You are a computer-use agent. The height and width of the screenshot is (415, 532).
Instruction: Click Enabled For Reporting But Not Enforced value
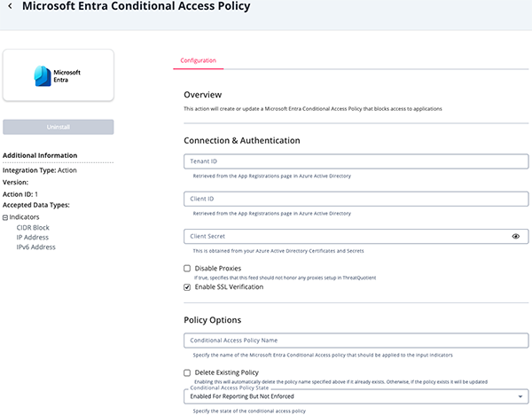coord(242,396)
